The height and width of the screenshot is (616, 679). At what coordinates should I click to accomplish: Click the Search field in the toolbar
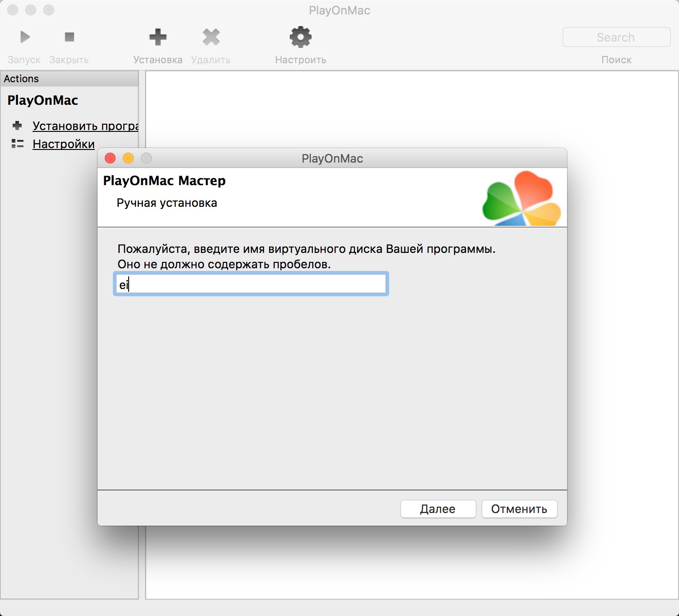616,37
